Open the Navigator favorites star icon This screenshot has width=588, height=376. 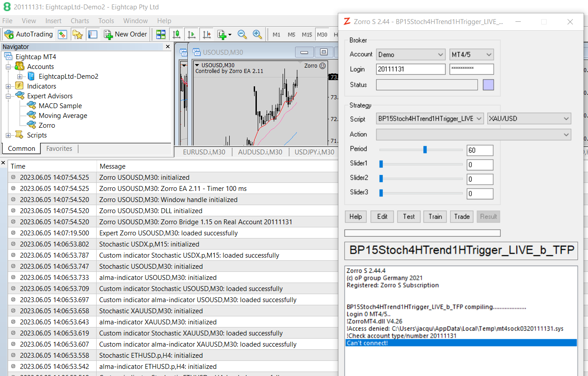tap(77, 34)
